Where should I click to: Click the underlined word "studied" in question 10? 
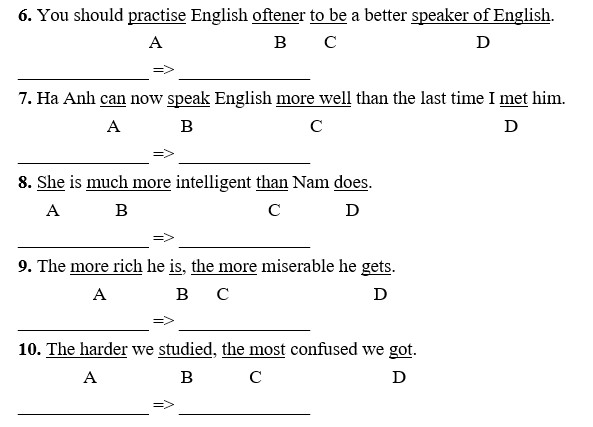[185, 349]
